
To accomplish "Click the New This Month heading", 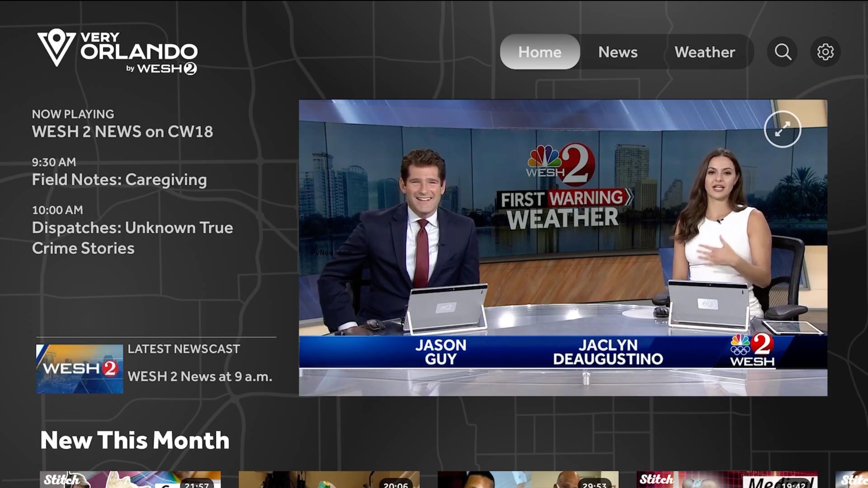I will 135,440.
